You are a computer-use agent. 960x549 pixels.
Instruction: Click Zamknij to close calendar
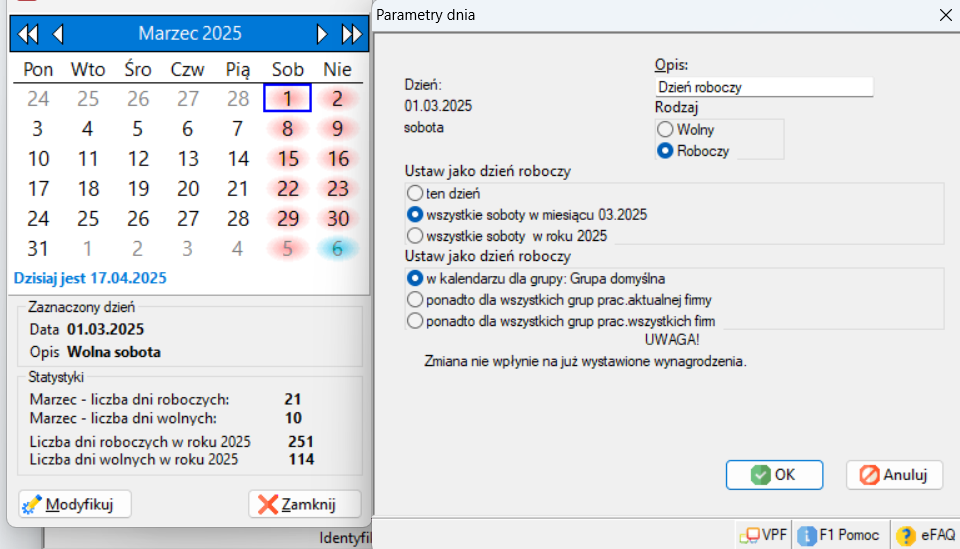tap(304, 504)
